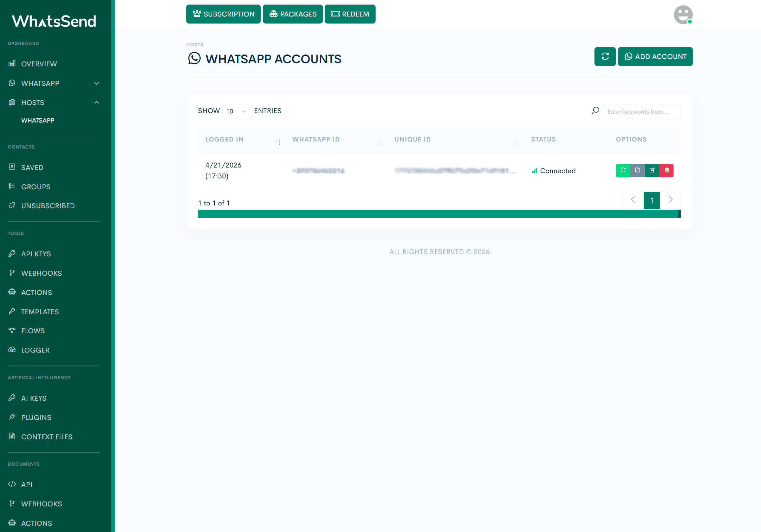Image resolution: width=761 pixels, height=532 pixels.
Task: Click the WhatsSend logo
Action: point(54,21)
